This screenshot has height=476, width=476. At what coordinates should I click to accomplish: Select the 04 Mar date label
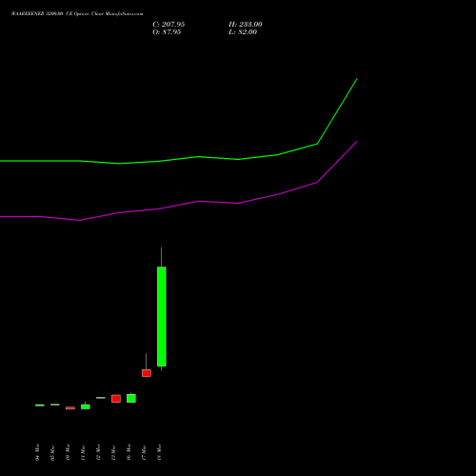[x=37, y=452]
